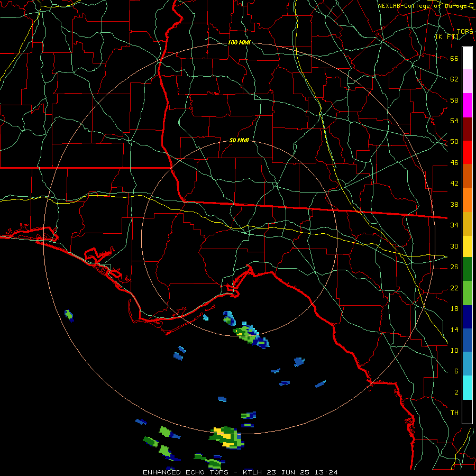Click the 42 legend scale value
This screenshot has width=476, height=476.
454,183
